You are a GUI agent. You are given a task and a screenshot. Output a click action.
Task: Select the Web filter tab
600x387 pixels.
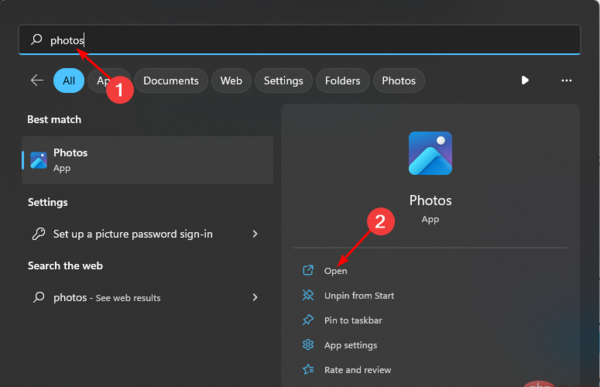(x=231, y=80)
